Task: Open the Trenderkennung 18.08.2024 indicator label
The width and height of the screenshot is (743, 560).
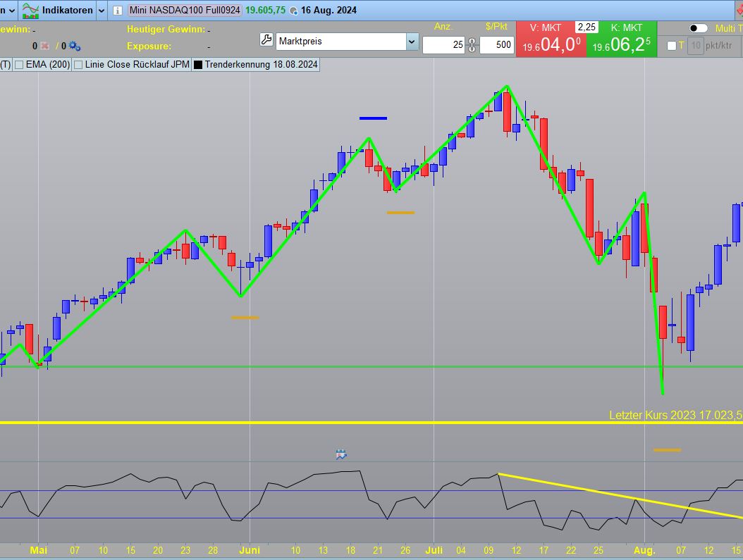Action: (261, 65)
